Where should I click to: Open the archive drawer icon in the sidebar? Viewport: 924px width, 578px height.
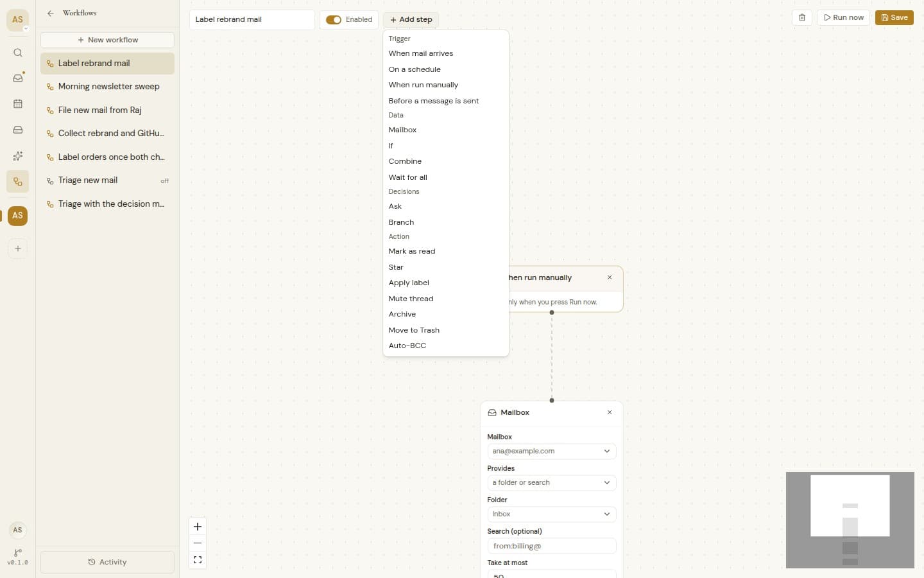(18, 130)
